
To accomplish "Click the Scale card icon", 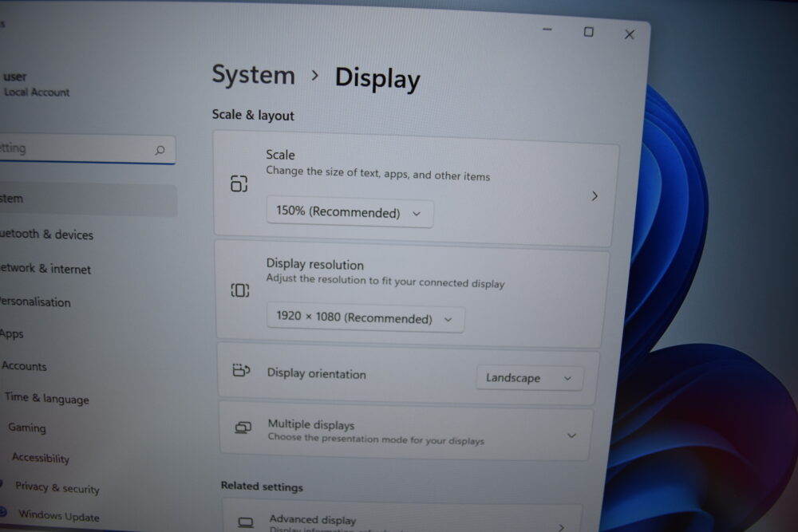I will tap(239, 183).
